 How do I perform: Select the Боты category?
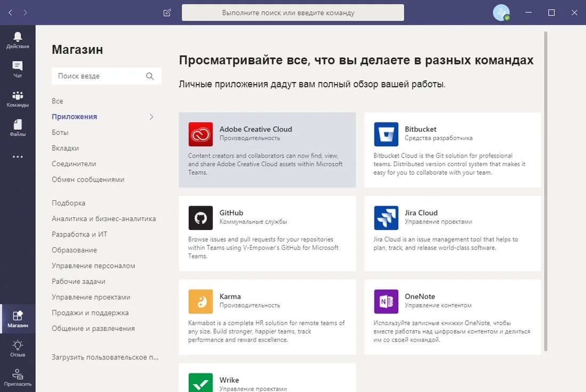pos(60,132)
